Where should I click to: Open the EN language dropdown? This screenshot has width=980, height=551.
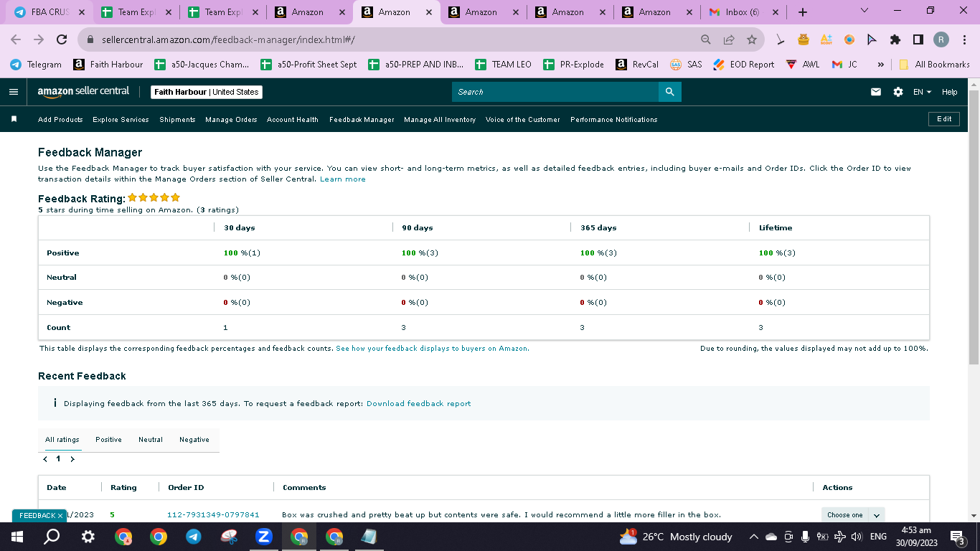[x=922, y=92]
